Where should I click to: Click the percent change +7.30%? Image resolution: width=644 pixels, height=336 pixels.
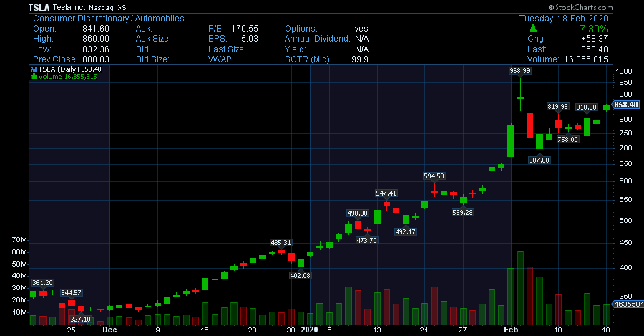591,29
